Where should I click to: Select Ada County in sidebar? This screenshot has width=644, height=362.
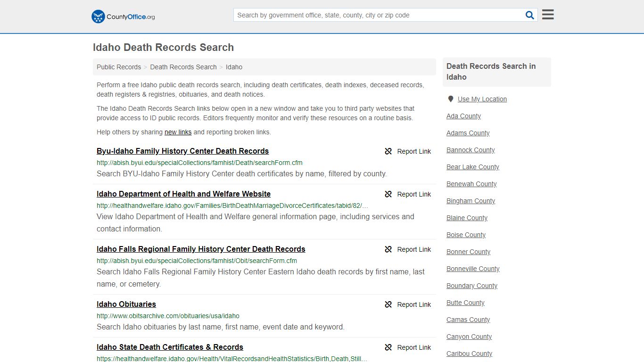463,116
